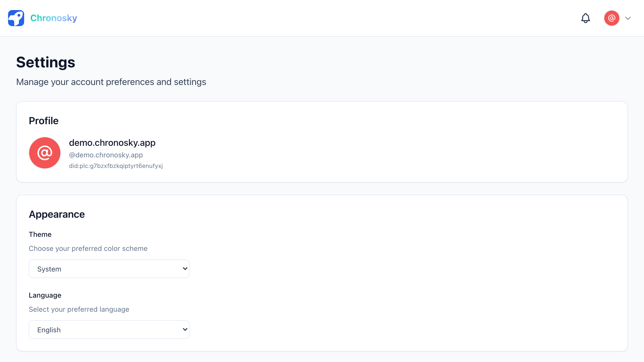Click the Theme label

click(40, 234)
